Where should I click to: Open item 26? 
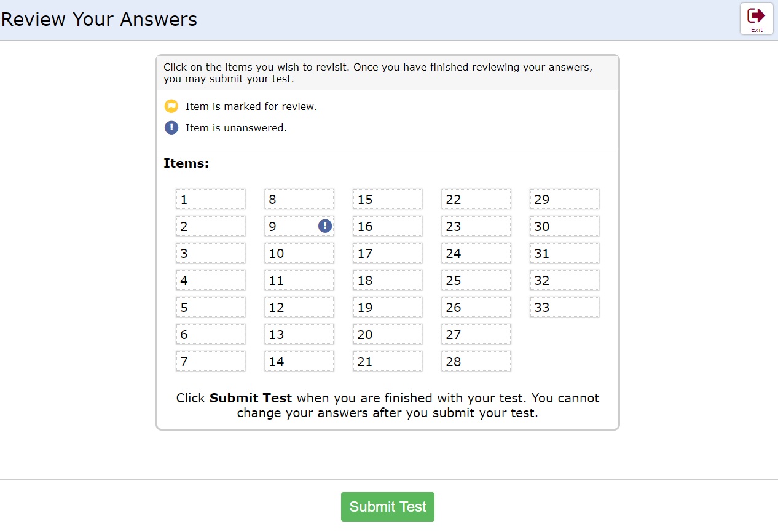[x=476, y=307]
